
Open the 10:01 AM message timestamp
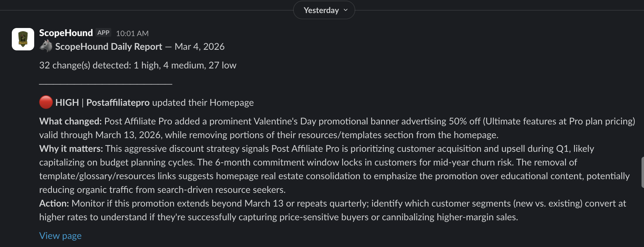coord(132,33)
